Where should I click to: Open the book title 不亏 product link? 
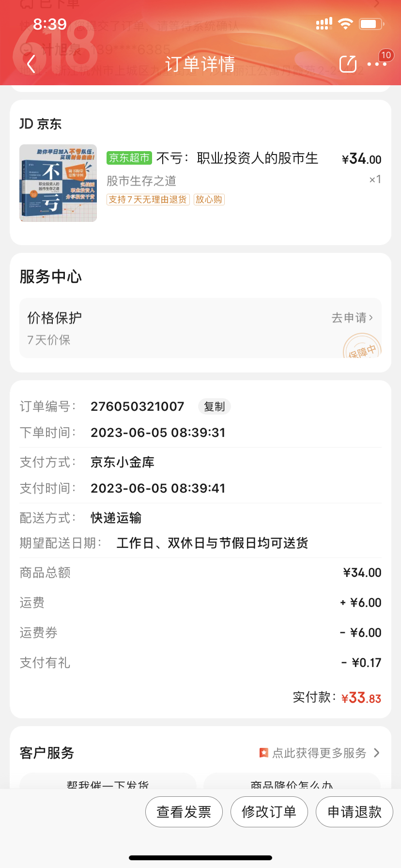pyautogui.click(x=237, y=158)
